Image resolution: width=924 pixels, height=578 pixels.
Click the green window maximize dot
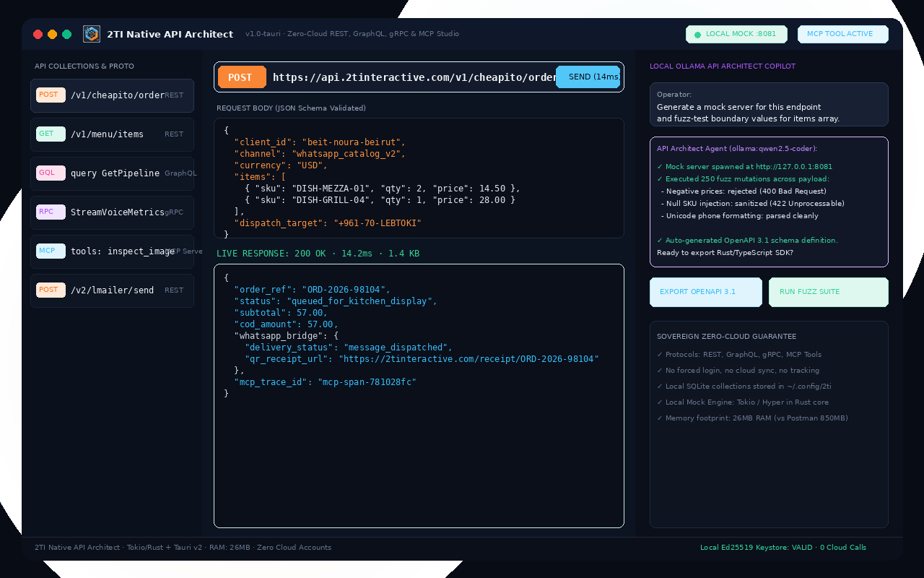[x=67, y=34]
